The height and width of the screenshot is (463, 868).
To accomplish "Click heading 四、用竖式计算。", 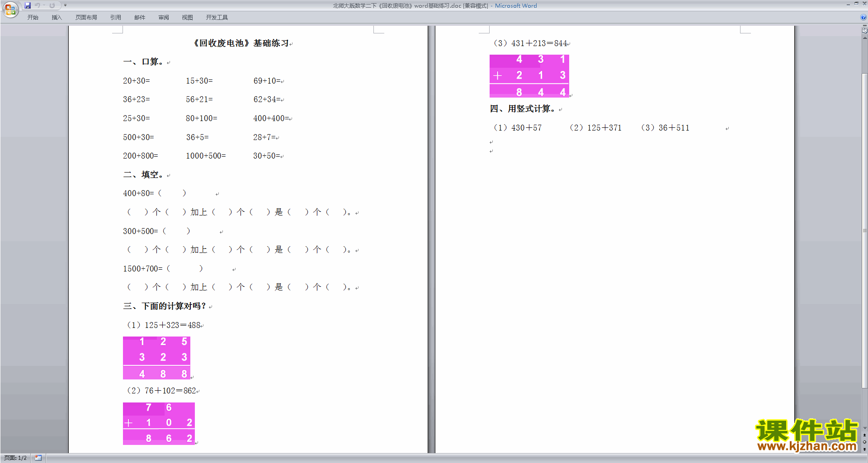I will tap(523, 109).
